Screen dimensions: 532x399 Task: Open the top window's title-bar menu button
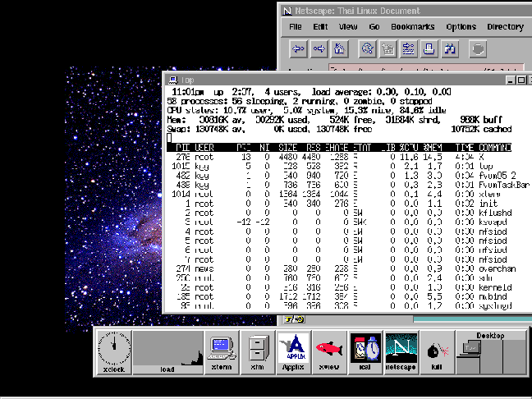173,80
